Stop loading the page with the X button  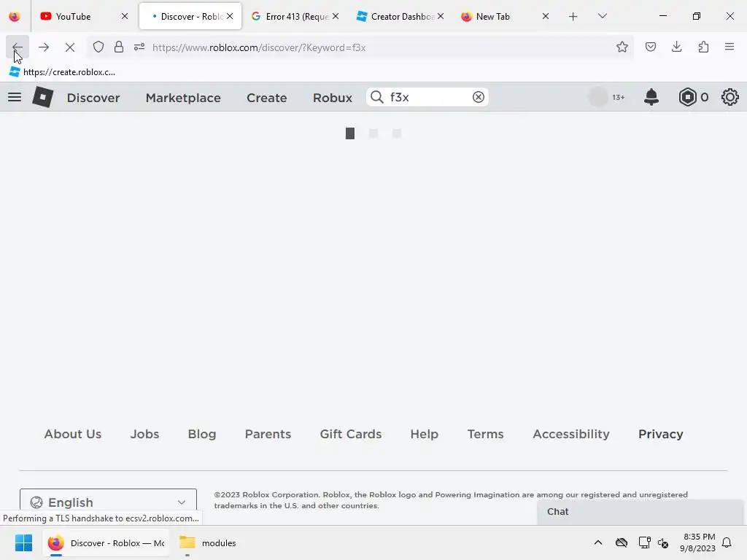pyautogui.click(x=70, y=47)
